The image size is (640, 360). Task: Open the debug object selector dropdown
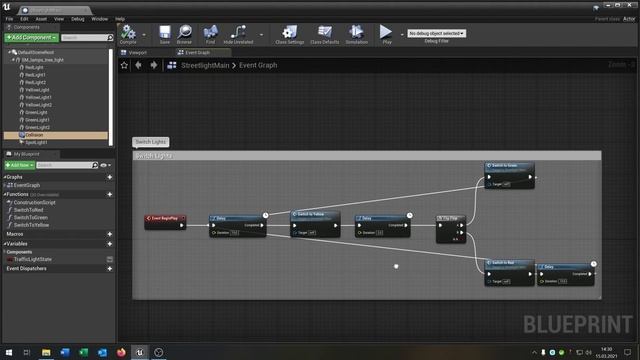pos(436,33)
